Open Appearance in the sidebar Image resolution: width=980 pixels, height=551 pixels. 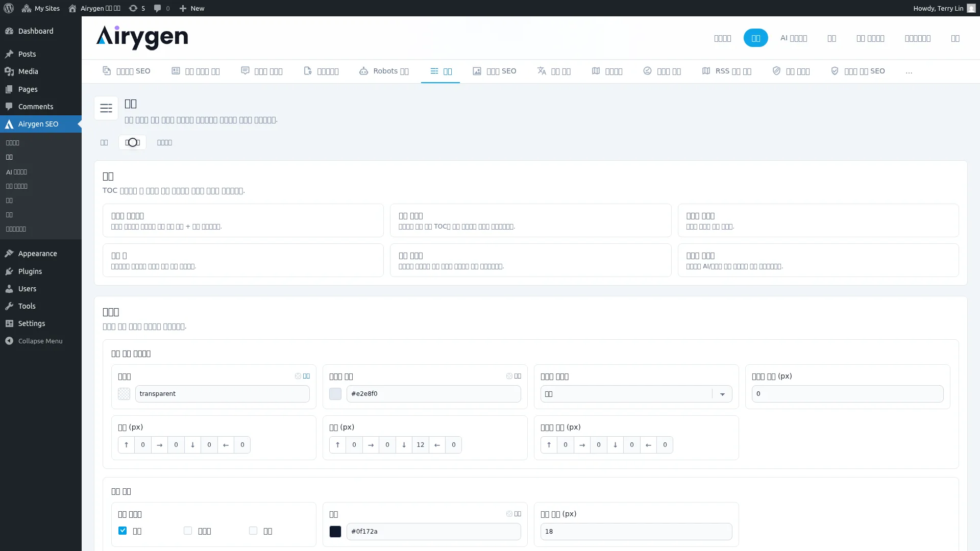click(x=41, y=254)
